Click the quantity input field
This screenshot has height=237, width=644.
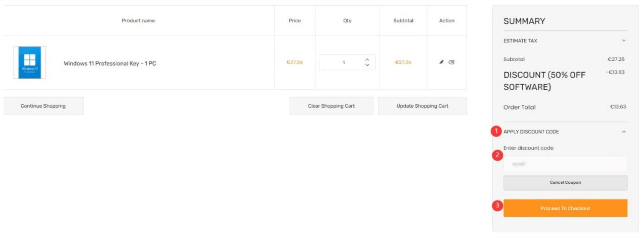point(341,62)
